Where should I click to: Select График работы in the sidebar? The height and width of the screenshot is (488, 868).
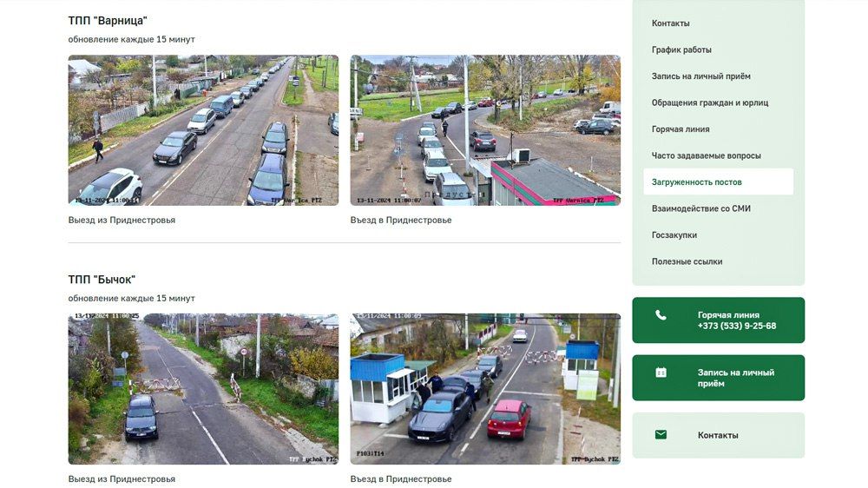coord(681,50)
